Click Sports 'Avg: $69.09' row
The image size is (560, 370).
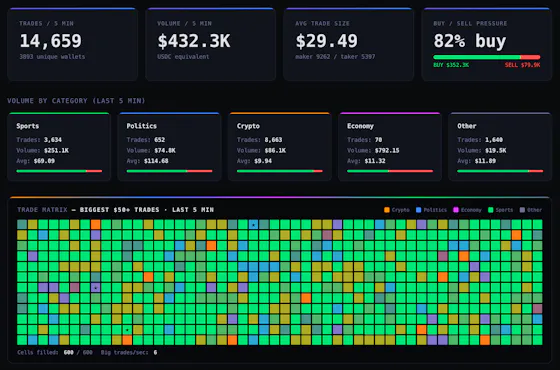click(35, 161)
